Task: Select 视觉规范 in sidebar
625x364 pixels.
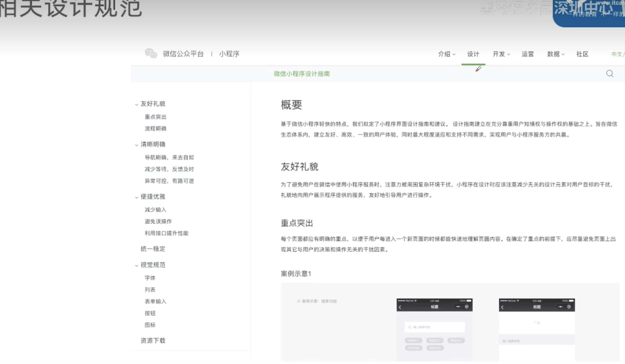Action: tap(153, 265)
